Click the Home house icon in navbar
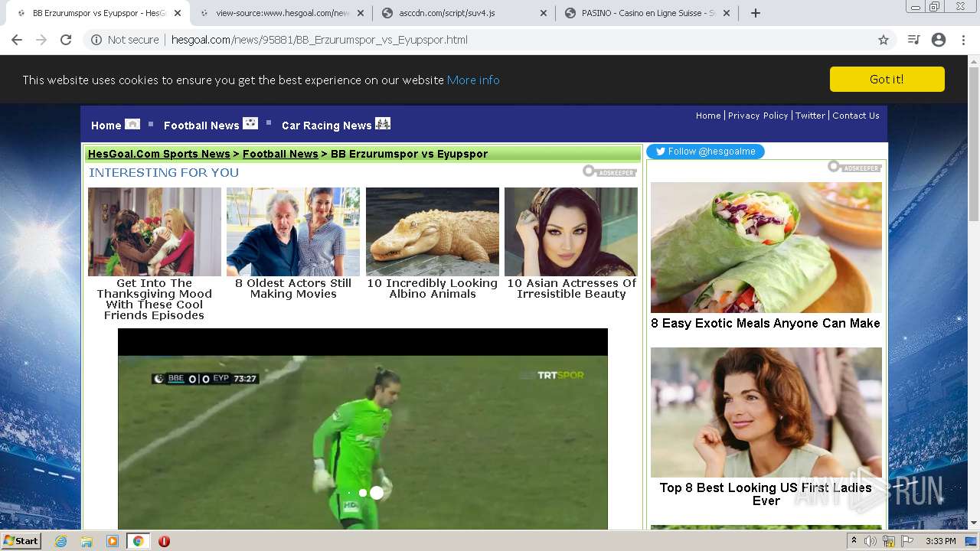The image size is (980, 551). pyautogui.click(x=132, y=123)
